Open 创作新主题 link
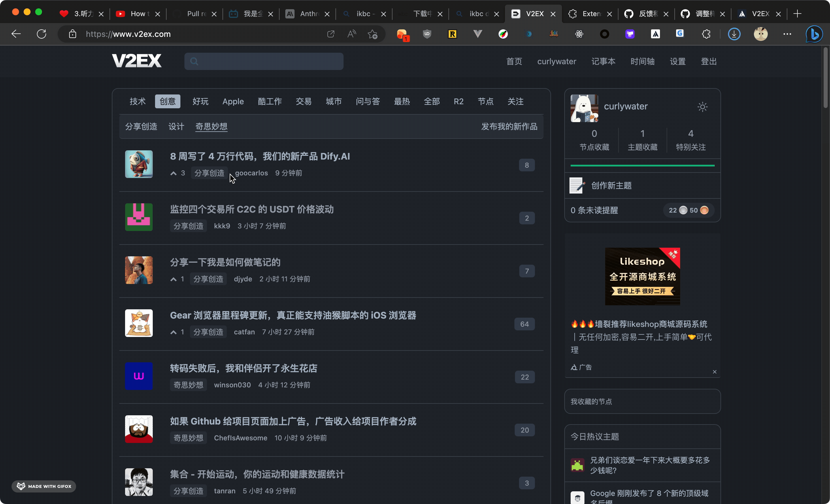The image size is (830, 504). click(611, 185)
